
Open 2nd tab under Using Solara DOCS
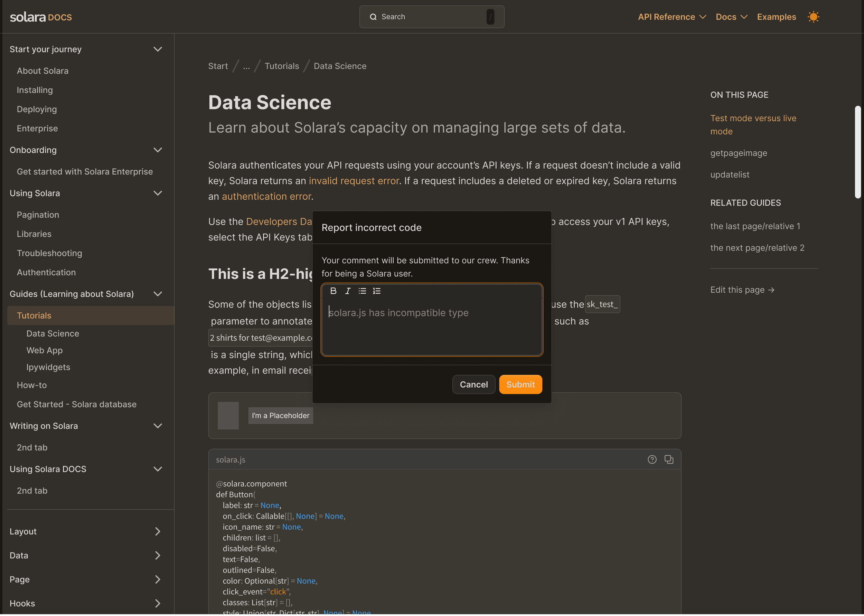(x=32, y=491)
